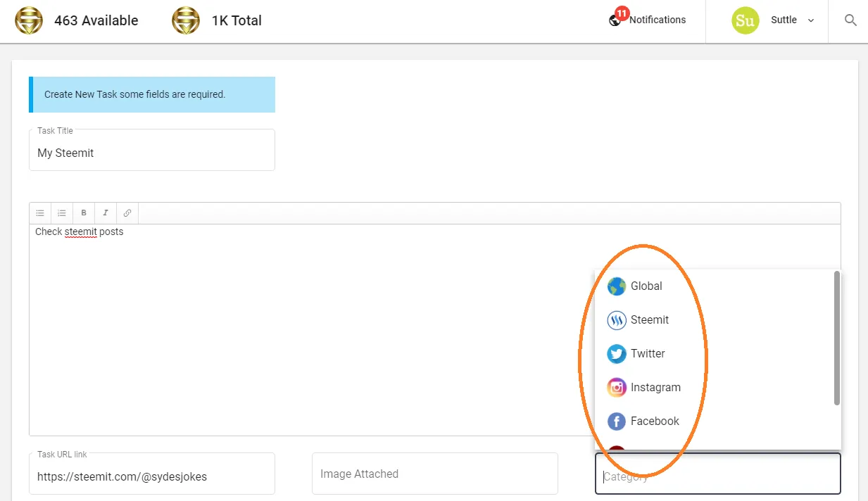Viewport: 868px width, 501px height.
Task: Open the notifications globe icon
Action: click(615, 20)
